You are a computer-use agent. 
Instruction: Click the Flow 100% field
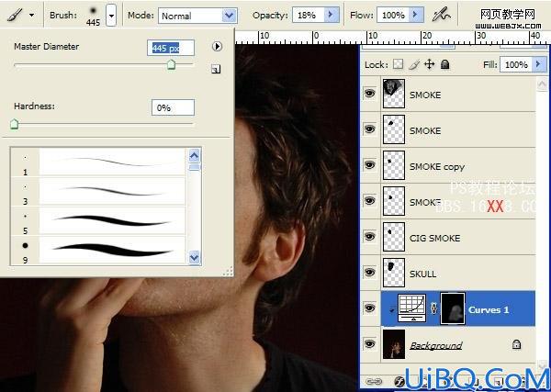[393, 15]
